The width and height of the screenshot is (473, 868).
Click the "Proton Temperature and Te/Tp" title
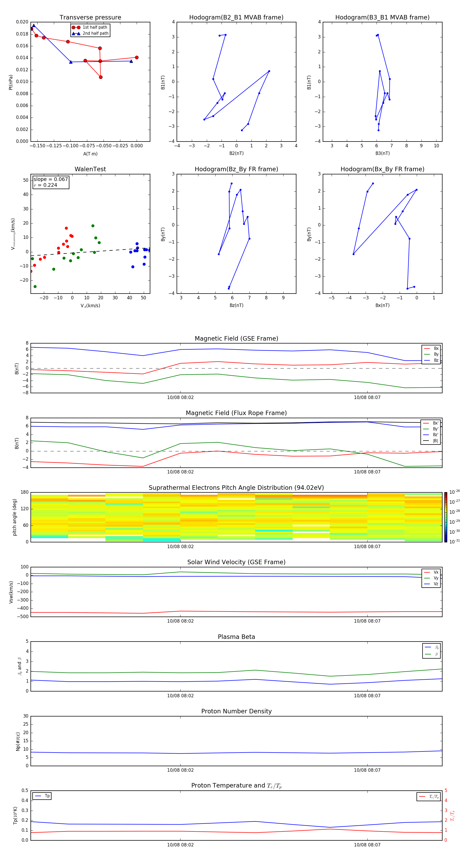point(236,785)
